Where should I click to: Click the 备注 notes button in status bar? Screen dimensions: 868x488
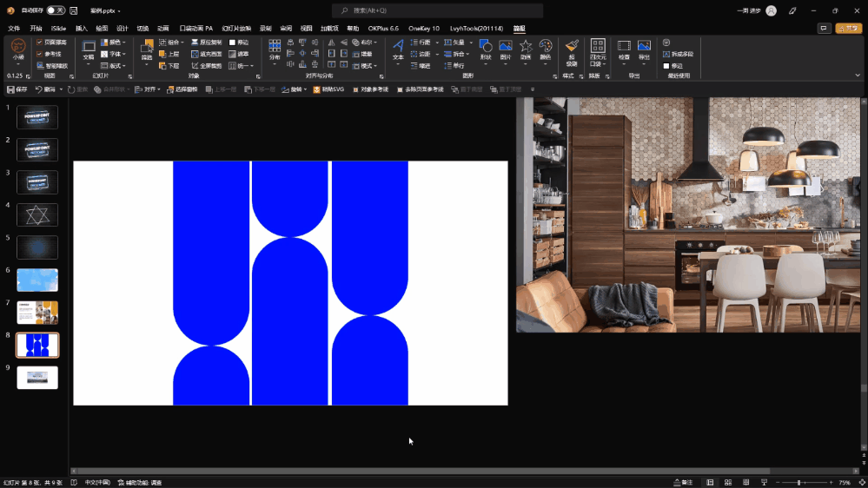point(683,483)
